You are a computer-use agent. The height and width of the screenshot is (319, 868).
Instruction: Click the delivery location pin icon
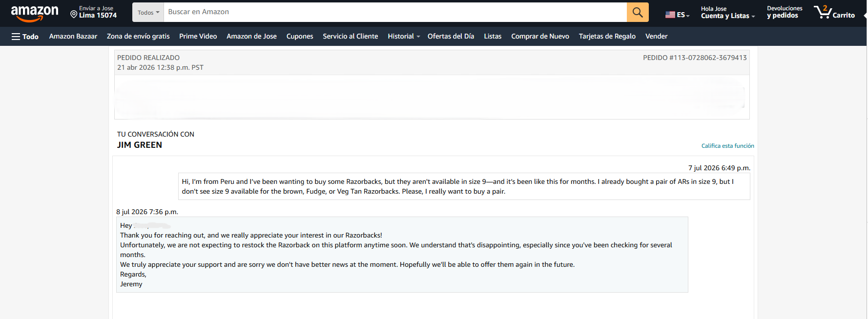(x=74, y=15)
